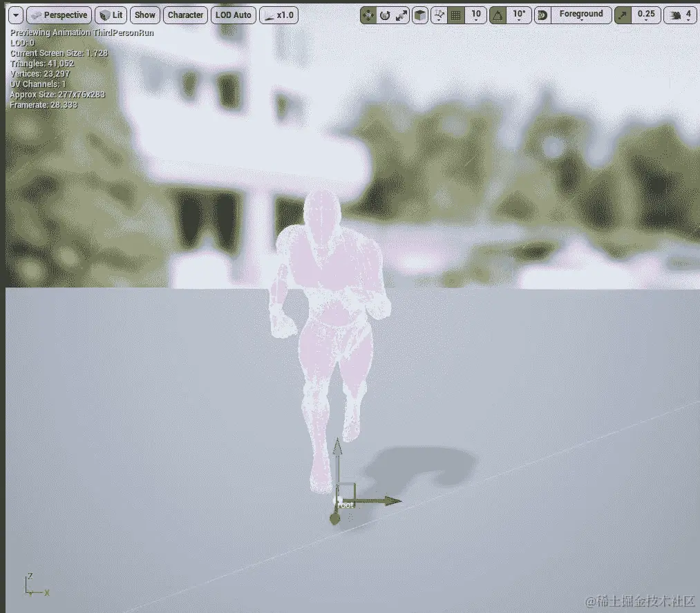Select the root bone label

[x=346, y=505]
